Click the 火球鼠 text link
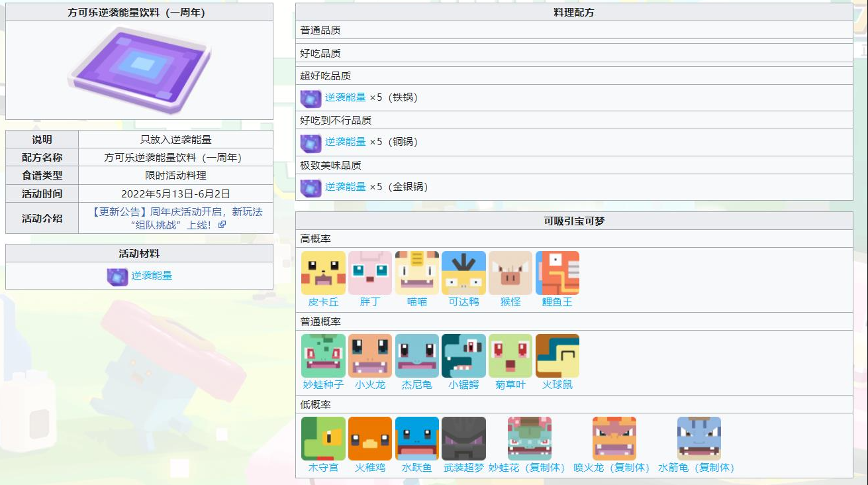 [x=557, y=385]
